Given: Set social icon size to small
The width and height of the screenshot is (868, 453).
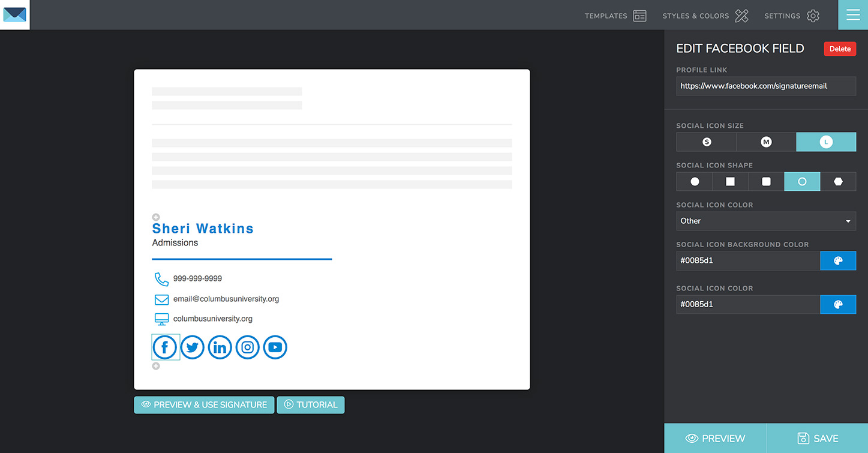Looking at the screenshot, I should [706, 142].
